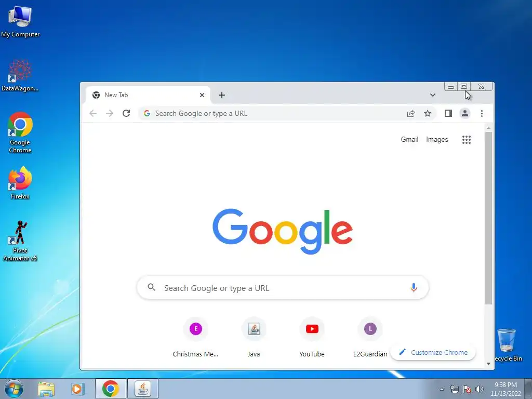
Task: Close the New Tab tab
Action: click(x=202, y=95)
